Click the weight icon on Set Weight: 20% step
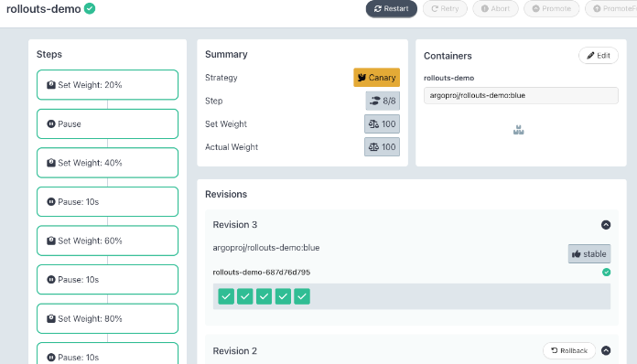The height and width of the screenshot is (364, 637). 50,85
